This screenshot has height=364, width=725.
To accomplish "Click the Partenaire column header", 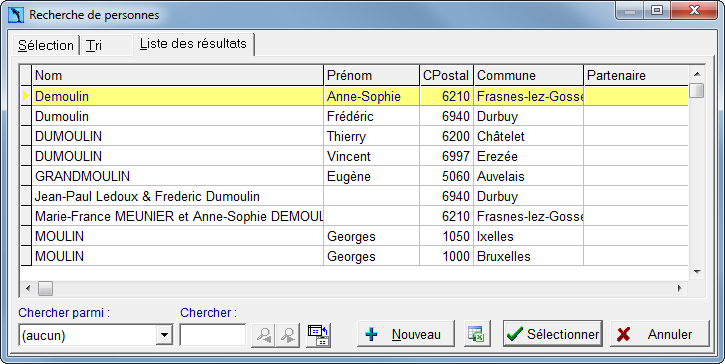I will coord(636,75).
